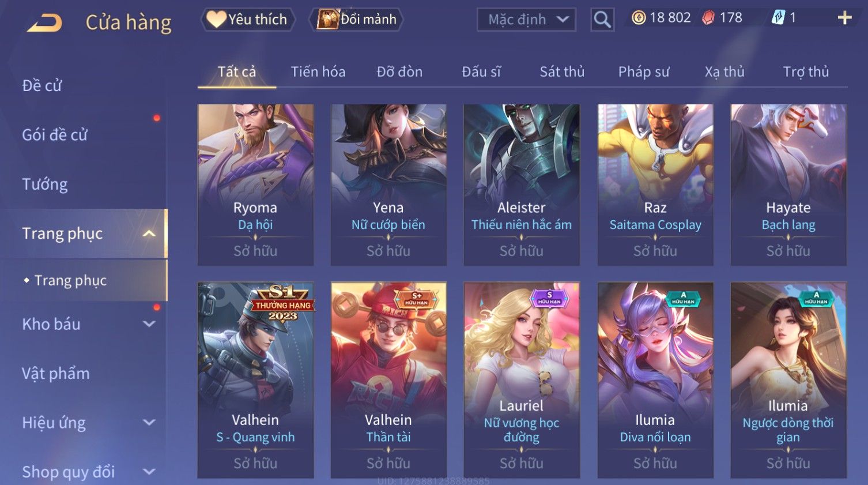Open the Mặc định sort dropdown
Viewport: 868px width, 485px height.
pyautogui.click(x=526, y=20)
